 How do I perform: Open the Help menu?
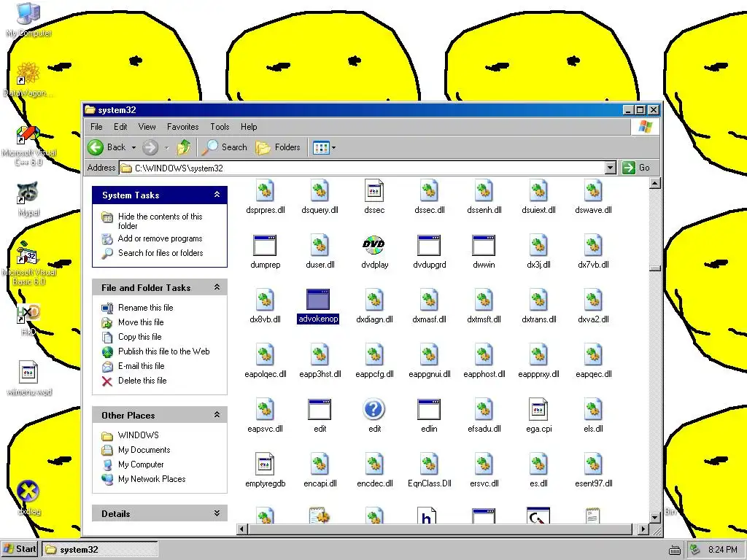(249, 127)
